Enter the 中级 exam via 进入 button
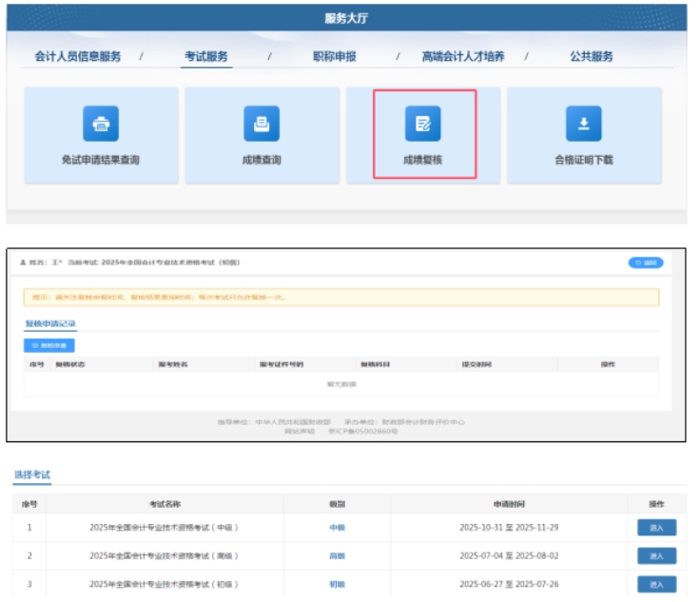 [x=656, y=528]
